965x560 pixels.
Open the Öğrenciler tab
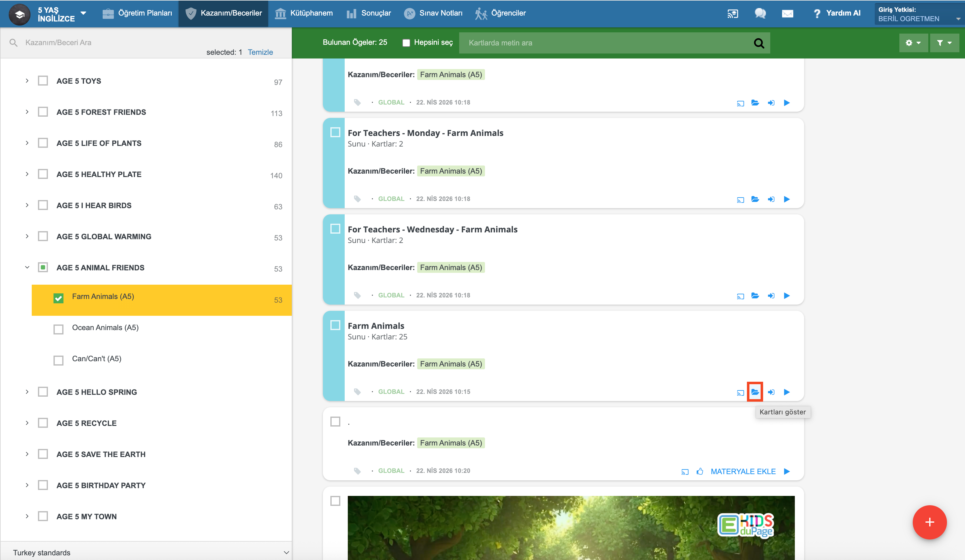click(501, 13)
